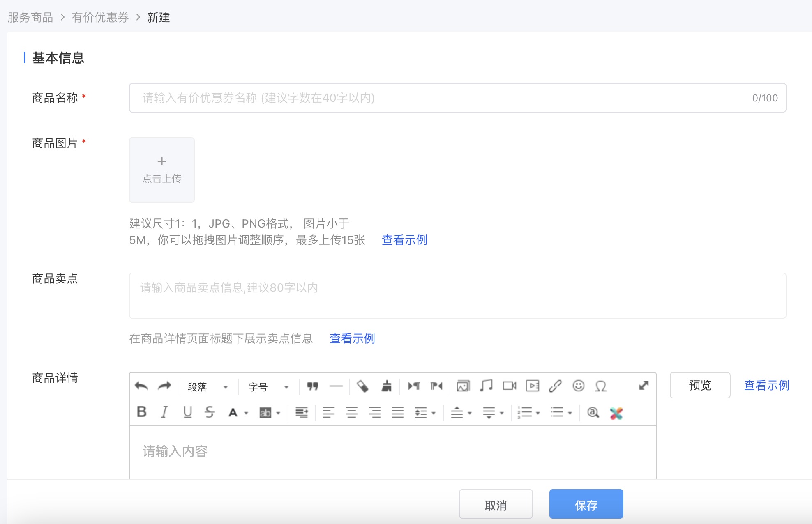
Task: Open the 段落 paragraph style dropdown
Action: tap(208, 387)
